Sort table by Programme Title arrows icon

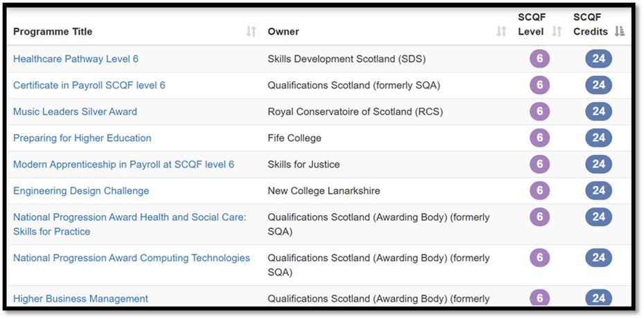[x=251, y=32]
